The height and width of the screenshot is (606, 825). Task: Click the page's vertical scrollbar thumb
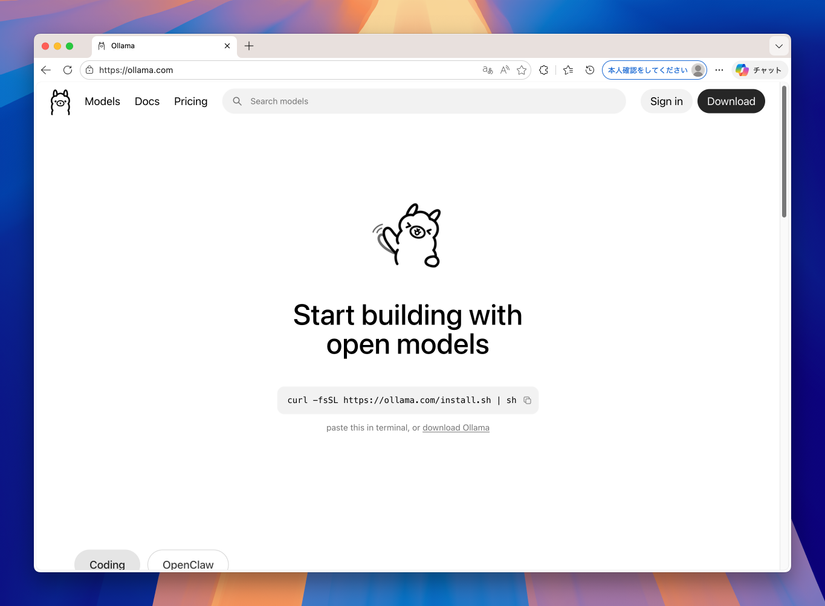(783, 152)
